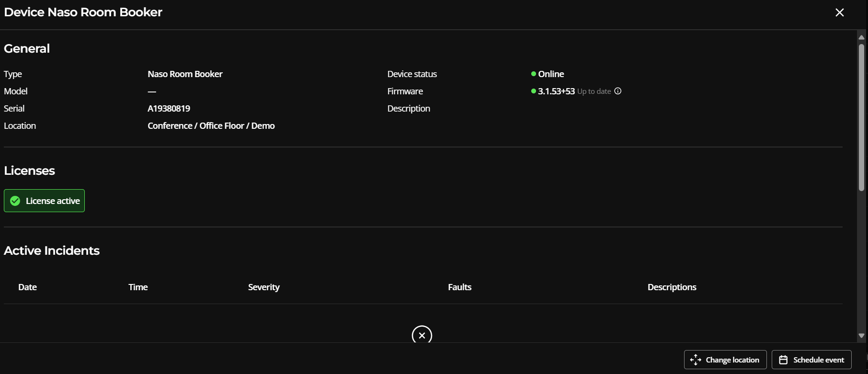This screenshot has height=374, width=868.
Task: Click the Firmware label
Action: [405, 91]
